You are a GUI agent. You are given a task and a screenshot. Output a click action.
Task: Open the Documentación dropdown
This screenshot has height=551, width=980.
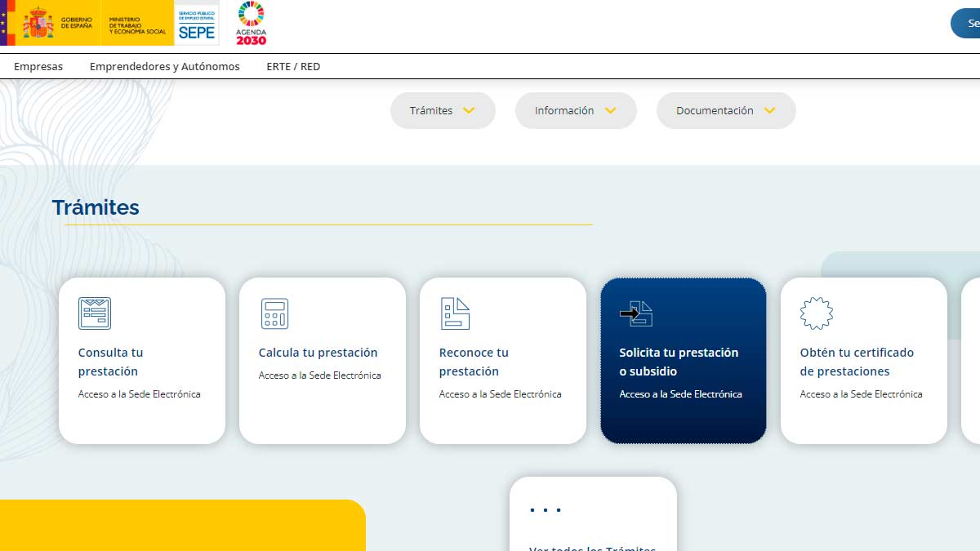pyautogui.click(x=725, y=110)
